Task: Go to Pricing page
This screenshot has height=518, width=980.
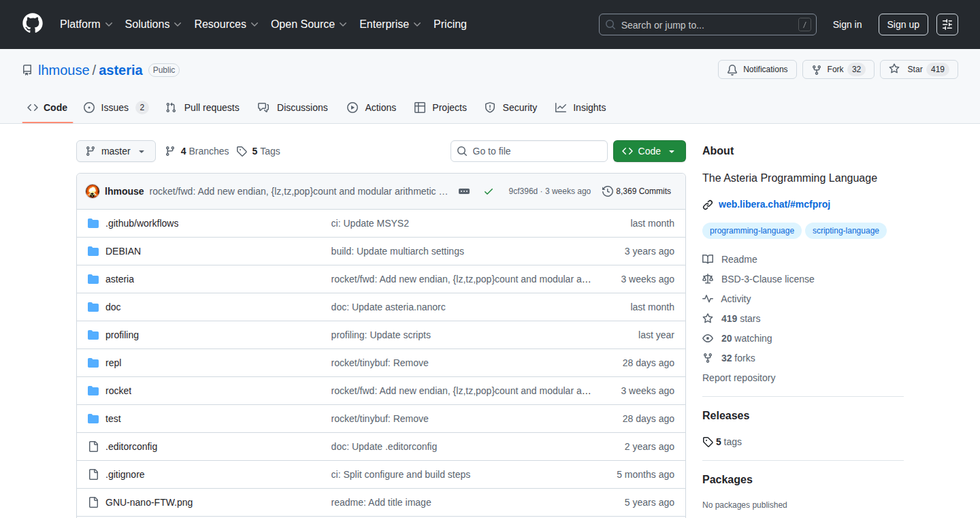Action: click(450, 25)
